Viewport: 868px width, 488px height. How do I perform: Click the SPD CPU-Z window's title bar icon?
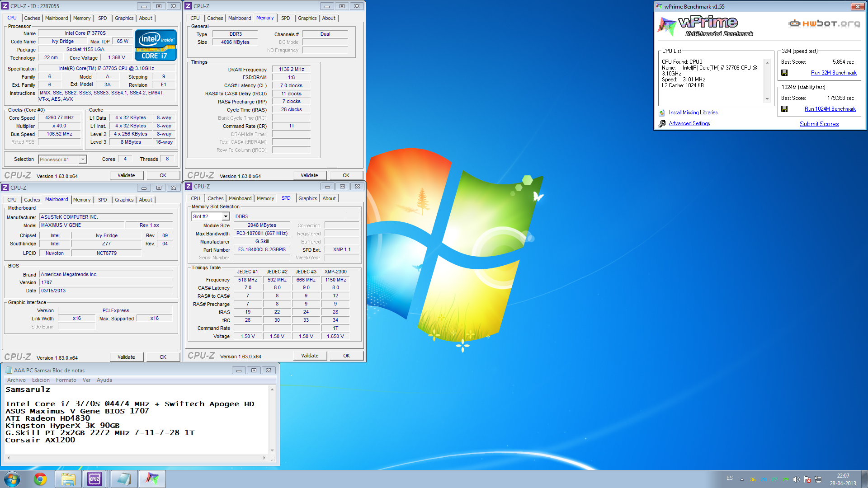click(x=189, y=186)
